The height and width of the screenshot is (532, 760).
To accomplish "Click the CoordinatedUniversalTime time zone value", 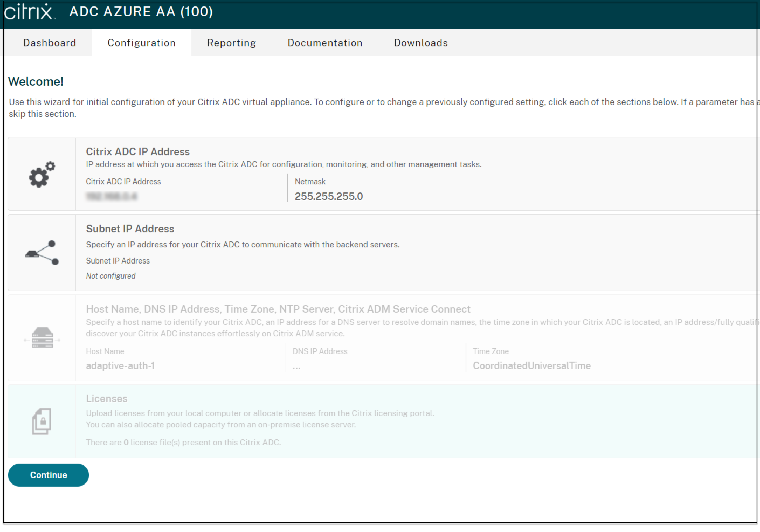I will [532, 366].
